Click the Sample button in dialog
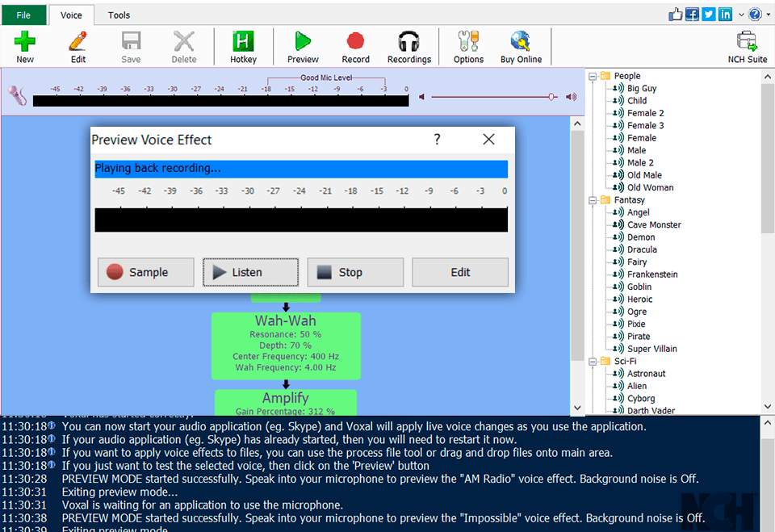Viewport: 775px width, 532px height. pyautogui.click(x=146, y=273)
